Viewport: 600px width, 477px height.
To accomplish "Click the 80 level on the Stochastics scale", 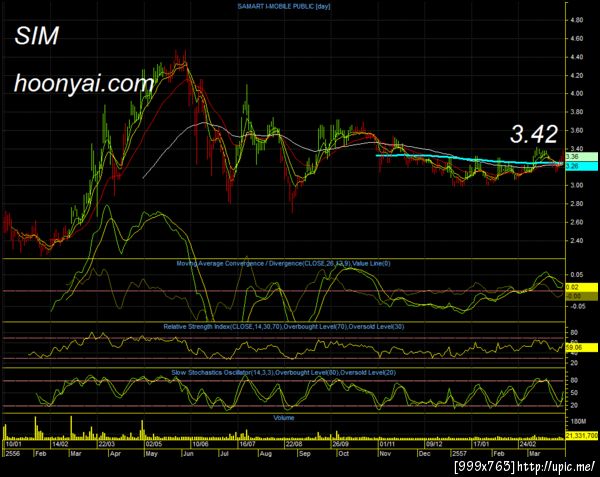I will (574, 381).
